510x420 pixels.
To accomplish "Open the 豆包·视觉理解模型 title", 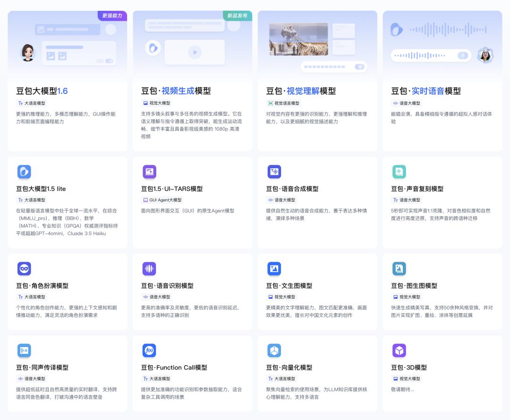I will 301,91.
